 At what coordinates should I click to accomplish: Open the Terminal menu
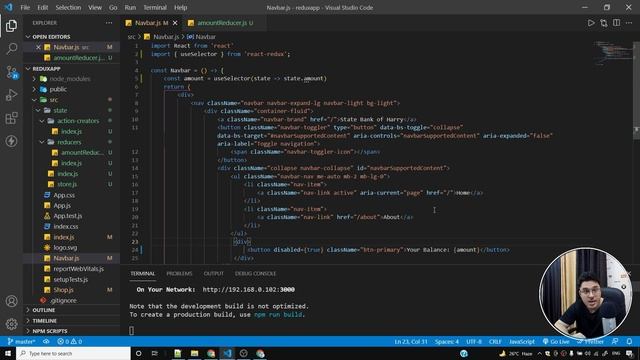[155, 7]
